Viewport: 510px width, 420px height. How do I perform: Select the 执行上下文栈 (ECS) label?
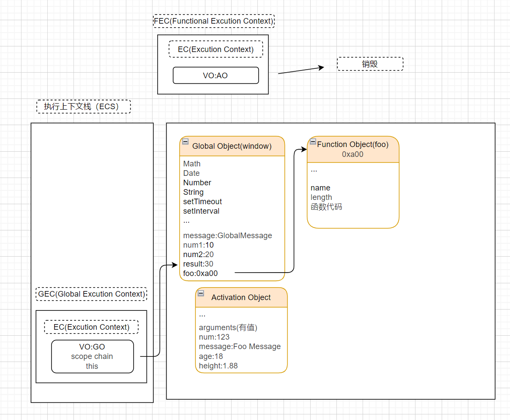click(x=84, y=106)
